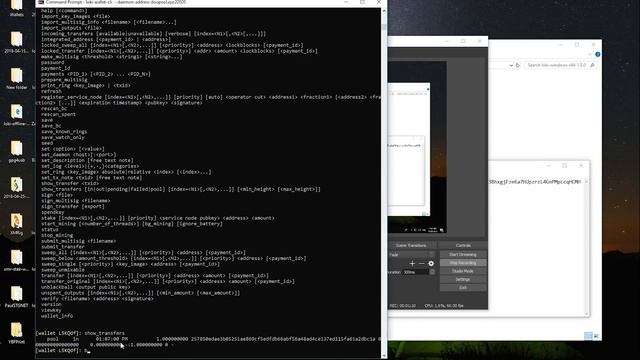Click Start Streaming in OBS
640x360 pixels.
click(463, 255)
